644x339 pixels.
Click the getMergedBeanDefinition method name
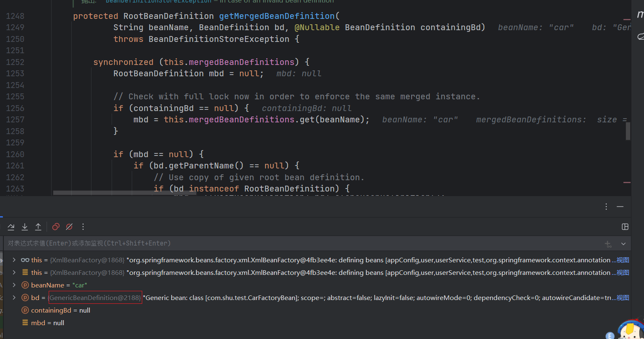tap(277, 16)
